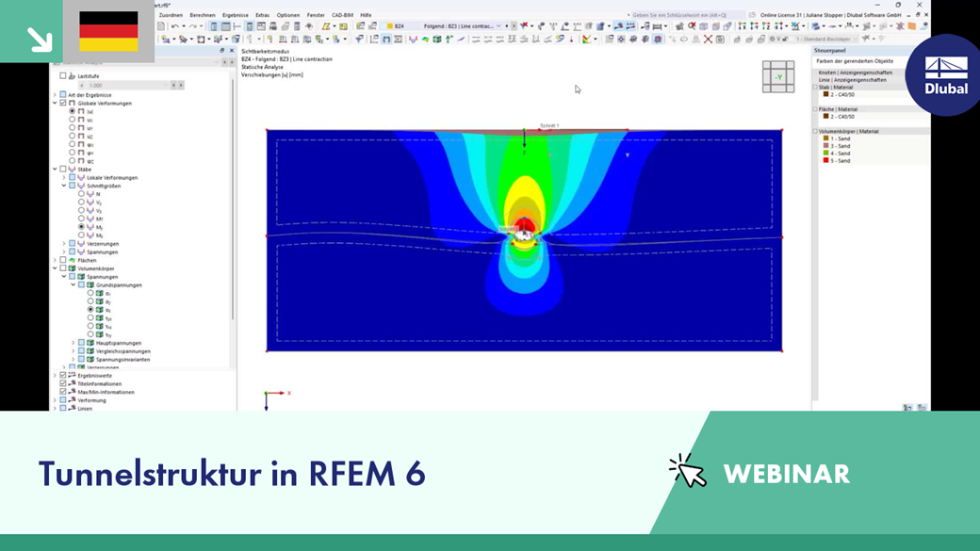Open the BZ4 load case dropdown
This screenshot has height=551, width=980.
[498, 26]
